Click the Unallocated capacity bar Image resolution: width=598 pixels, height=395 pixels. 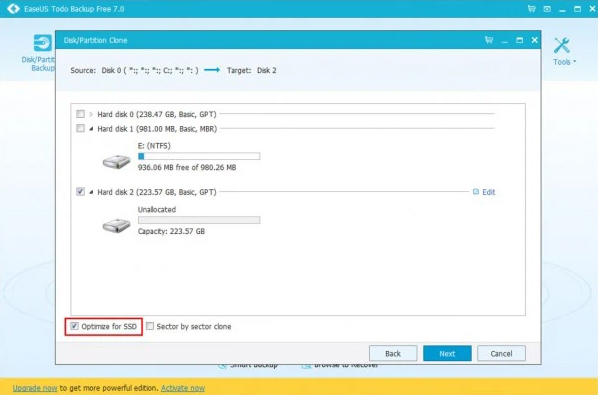(199, 220)
